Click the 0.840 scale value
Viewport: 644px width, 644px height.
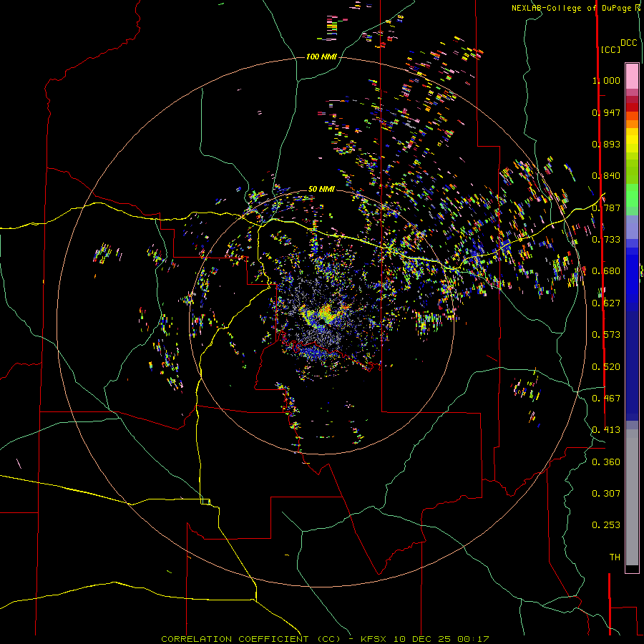coord(606,176)
